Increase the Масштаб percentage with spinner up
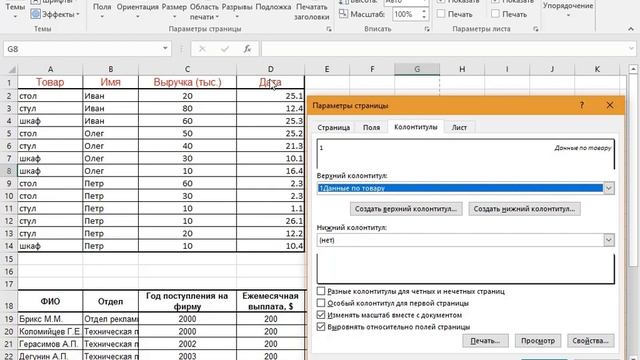Image resolution: width=640 pixels, height=360 pixels. click(x=424, y=11)
